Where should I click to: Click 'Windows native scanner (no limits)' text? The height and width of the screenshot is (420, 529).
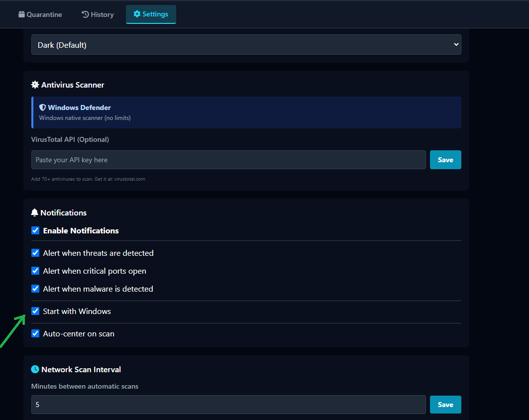pyautogui.click(x=85, y=118)
